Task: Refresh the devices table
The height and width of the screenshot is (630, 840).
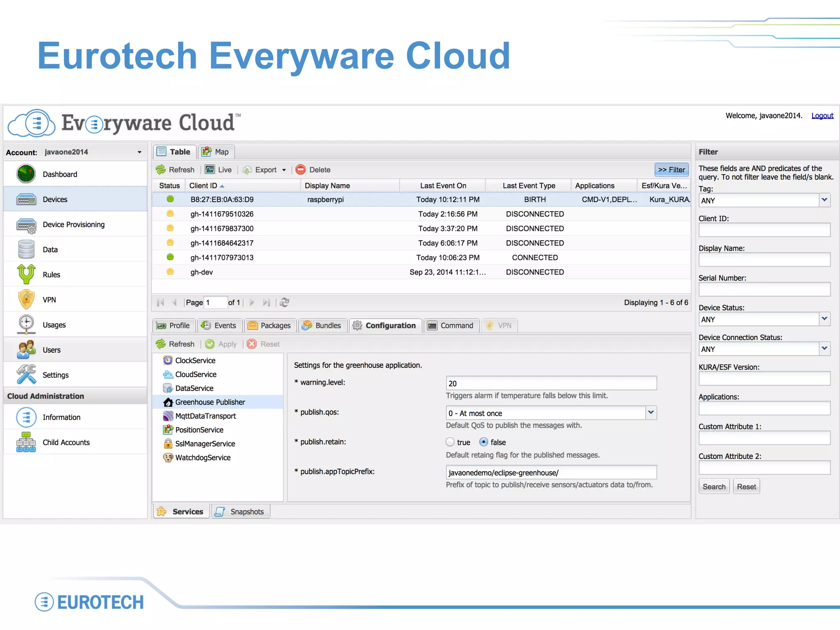Action: 176,170
